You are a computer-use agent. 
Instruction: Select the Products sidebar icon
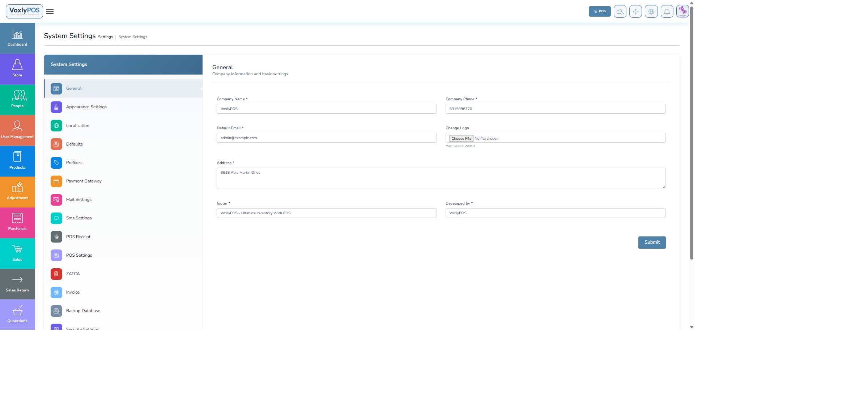17,161
